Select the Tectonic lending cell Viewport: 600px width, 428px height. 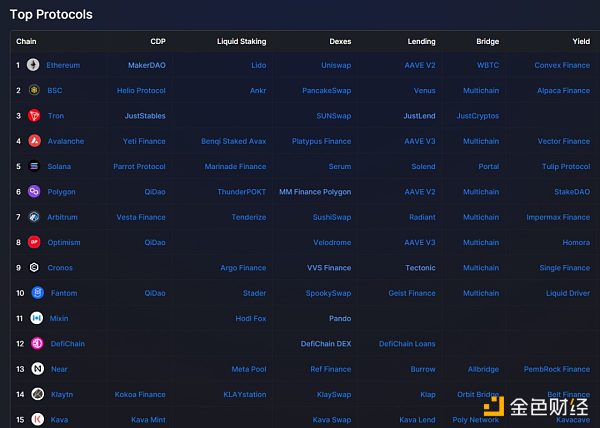pos(420,268)
